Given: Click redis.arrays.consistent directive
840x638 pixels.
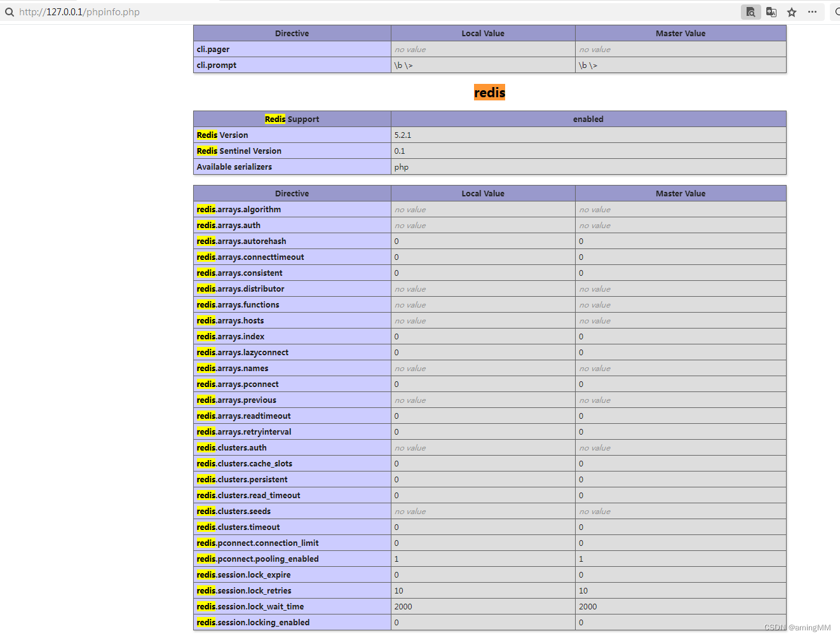Looking at the screenshot, I should (x=240, y=273).
